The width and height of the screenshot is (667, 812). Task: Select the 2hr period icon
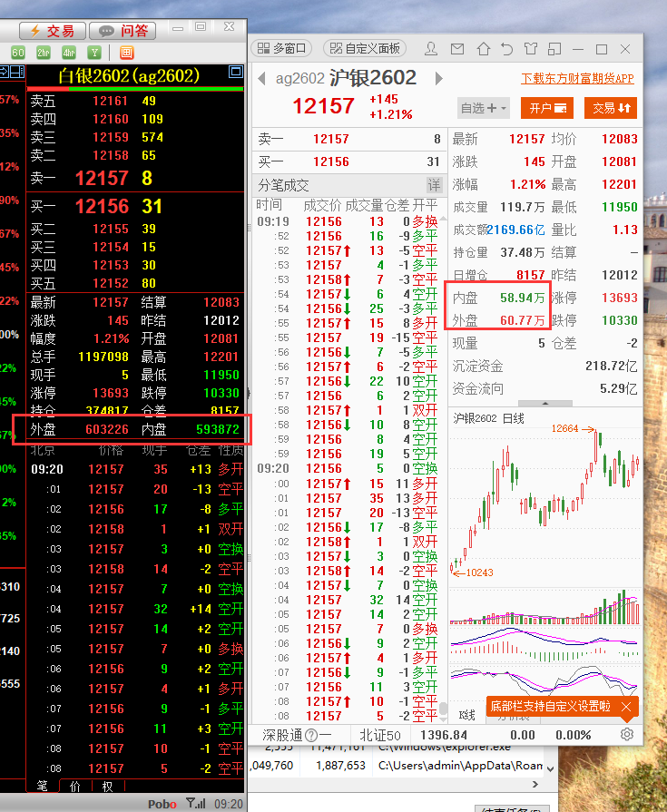coord(43,53)
